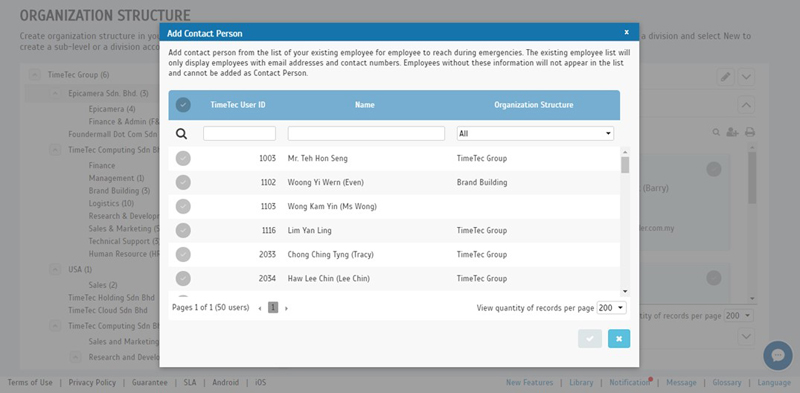Open the records per page dropdown in the dialog
Viewport: 800px width, 393px height.
(x=611, y=308)
